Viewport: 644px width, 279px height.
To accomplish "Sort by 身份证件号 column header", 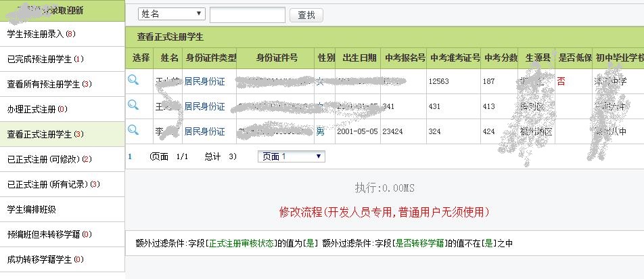I will [277, 58].
